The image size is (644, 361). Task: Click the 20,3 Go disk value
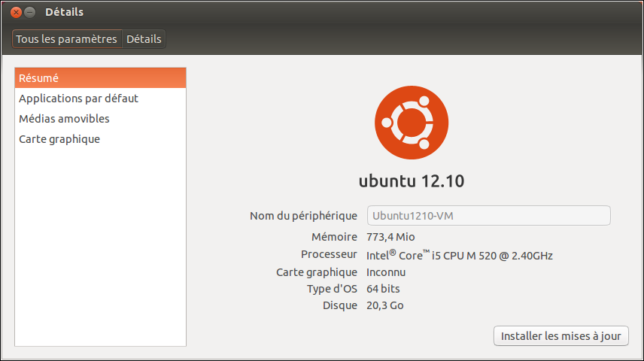pyautogui.click(x=385, y=305)
